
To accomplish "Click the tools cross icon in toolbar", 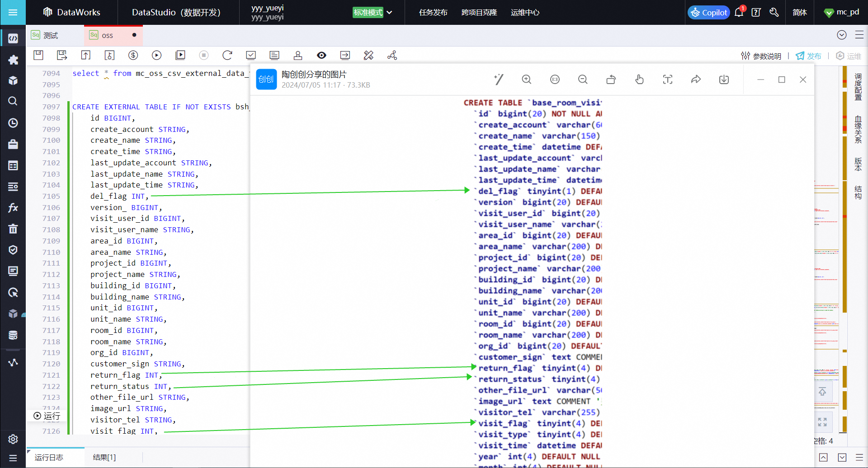I will [368, 55].
